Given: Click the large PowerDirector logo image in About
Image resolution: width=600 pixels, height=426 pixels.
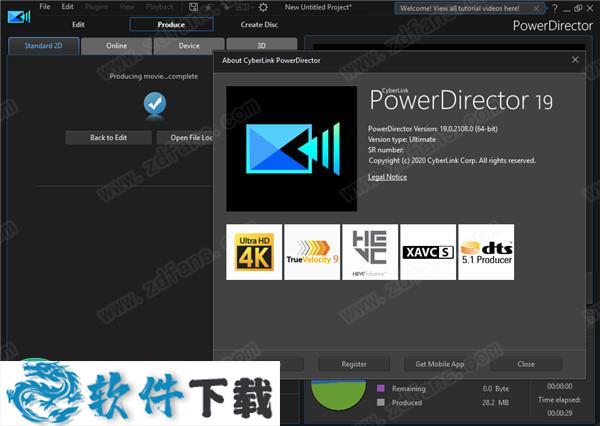Looking at the screenshot, I should tap(292, 149).
